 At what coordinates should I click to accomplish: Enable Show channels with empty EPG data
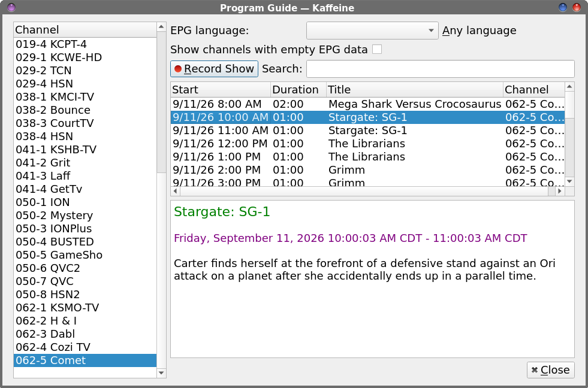pos(377,50)
